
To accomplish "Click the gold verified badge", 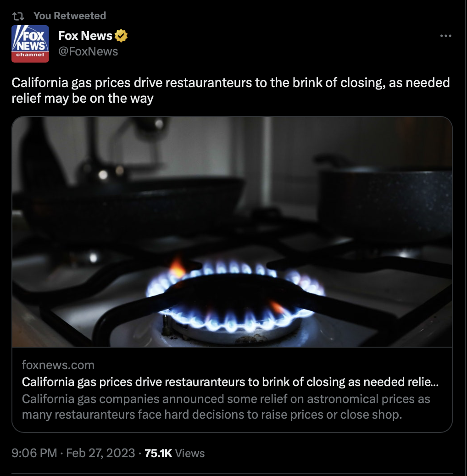I will 121,36.
